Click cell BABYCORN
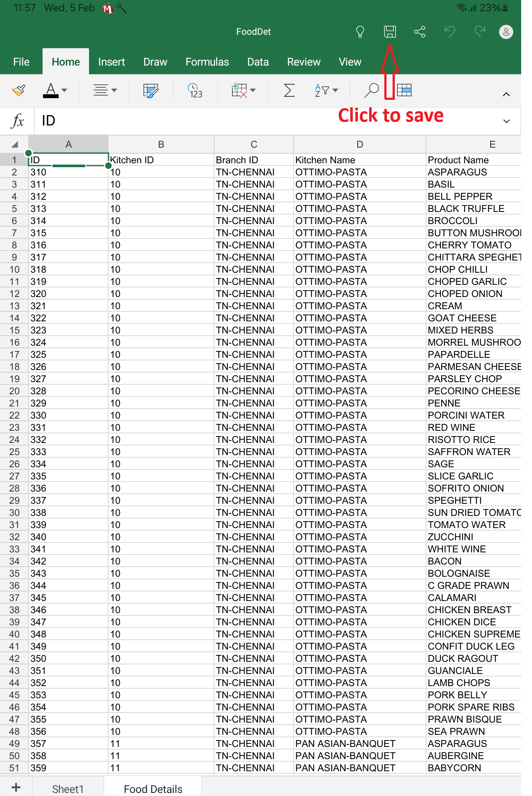Viewport: 532px width, 796px height. (x=474, y=768)
